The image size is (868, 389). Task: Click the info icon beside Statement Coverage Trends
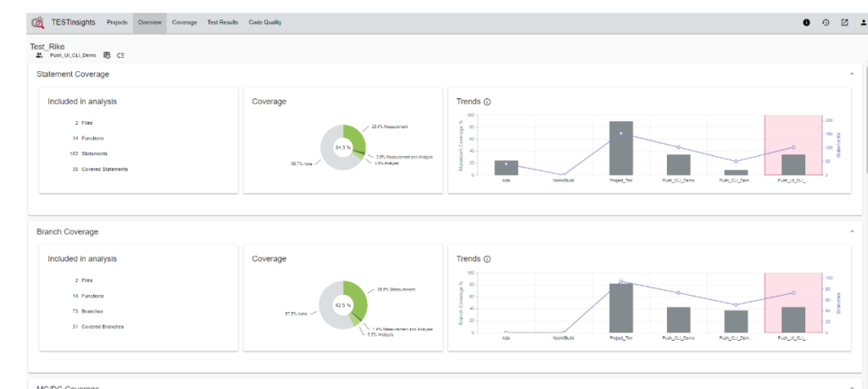(x=487, y=102)
